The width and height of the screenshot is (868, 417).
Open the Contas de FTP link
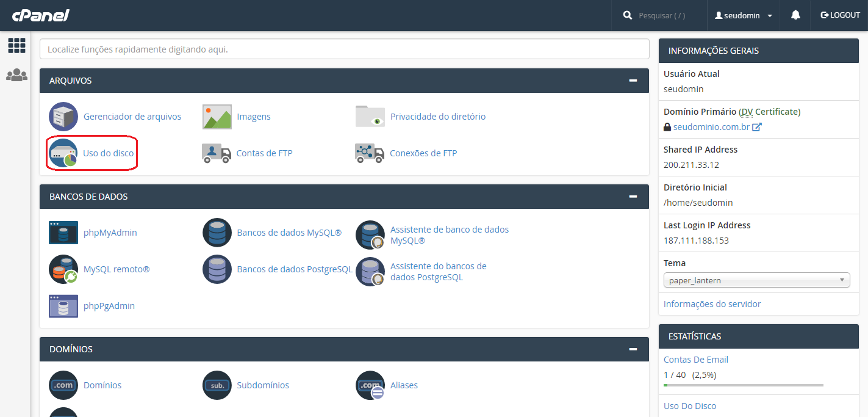coord(265,153)
